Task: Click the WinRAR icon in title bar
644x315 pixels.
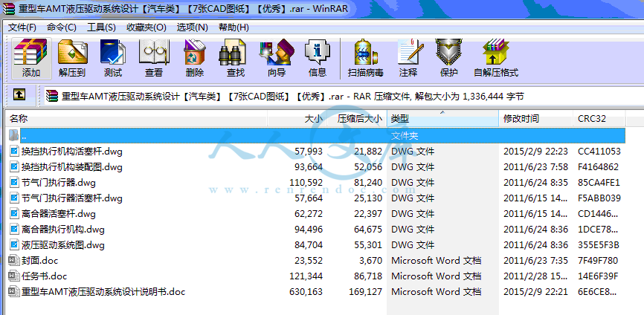Action: click(8, 7)
